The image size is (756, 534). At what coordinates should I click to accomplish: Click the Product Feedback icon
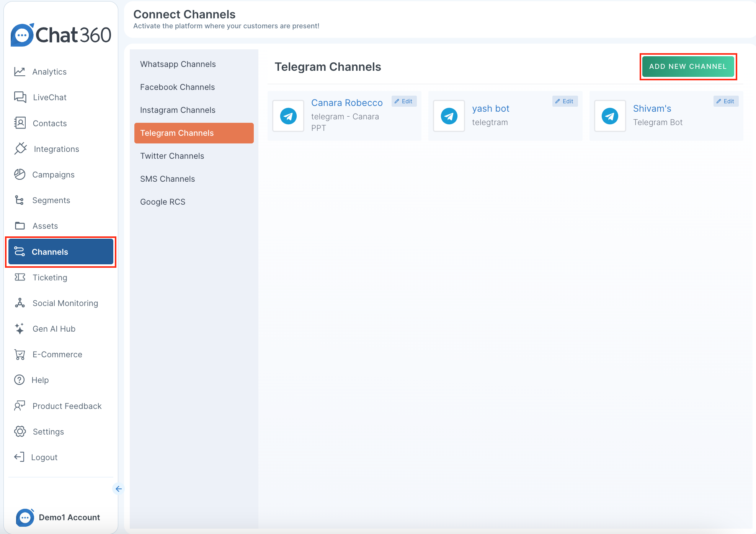click(20, 405)
